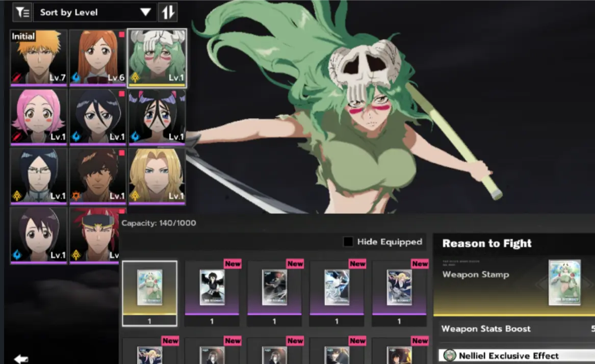Select Ichigo portrait marked Initial
595x364 pixels.
[x=39, y=58]
